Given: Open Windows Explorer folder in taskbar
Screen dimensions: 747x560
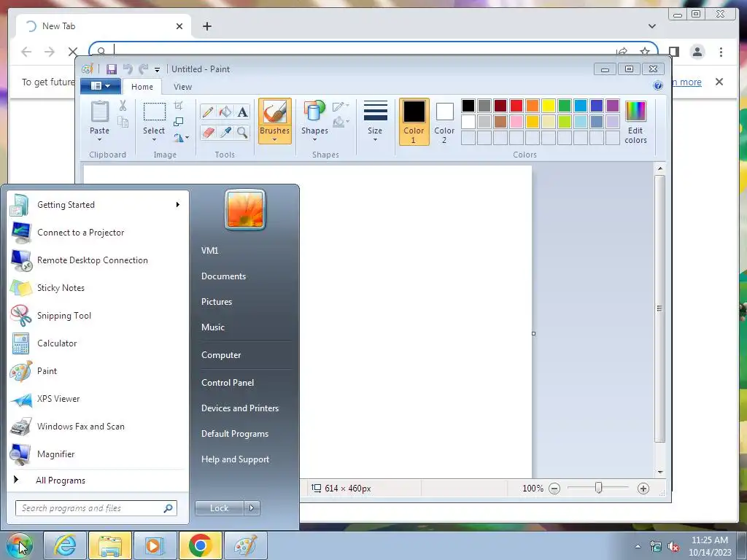Looking at the screenshot, I should click(x=110, y=545).
